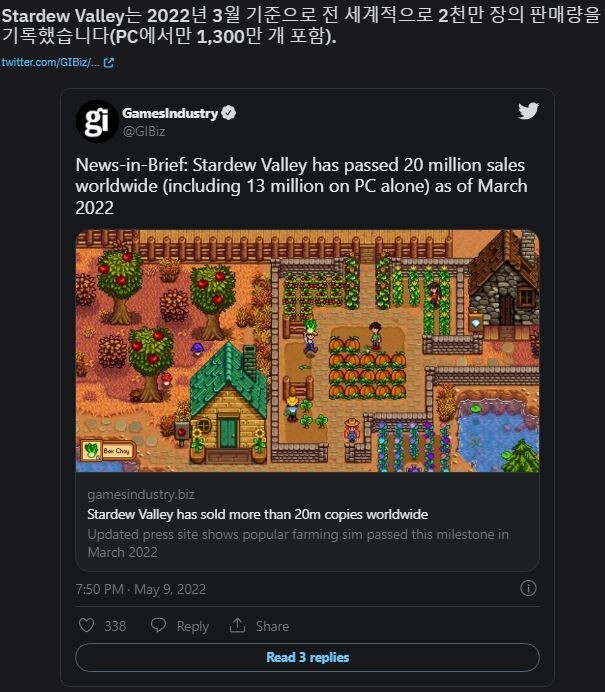The width and height of the screenshot is (605, 692).
Task: Click the Twitter bird logo
Action: point(528,112)
